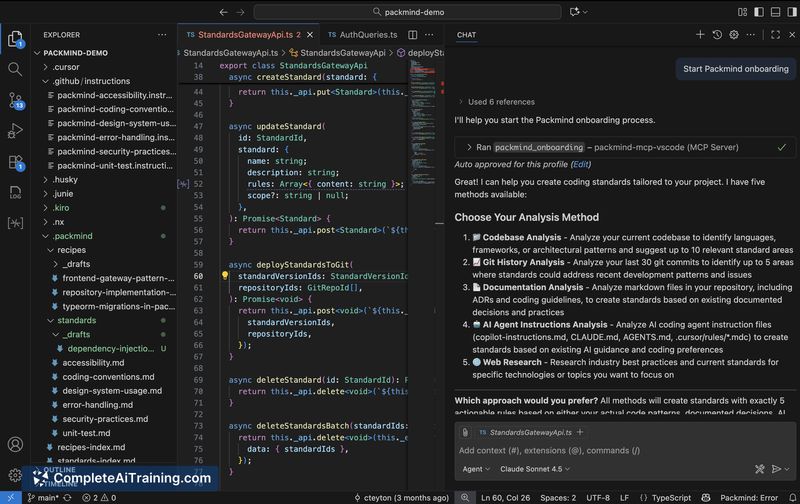Click the Start Packmind onboarding message bubble

tap(735, 69)
